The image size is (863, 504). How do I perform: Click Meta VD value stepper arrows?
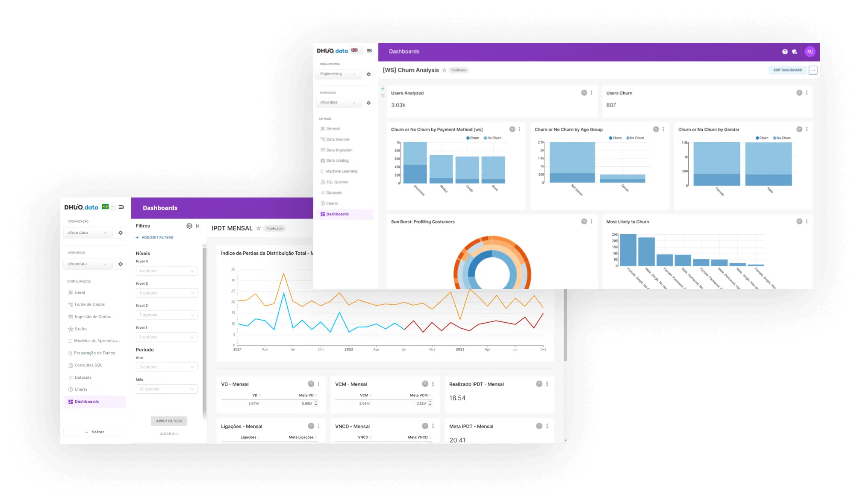(x=316, y=403)
